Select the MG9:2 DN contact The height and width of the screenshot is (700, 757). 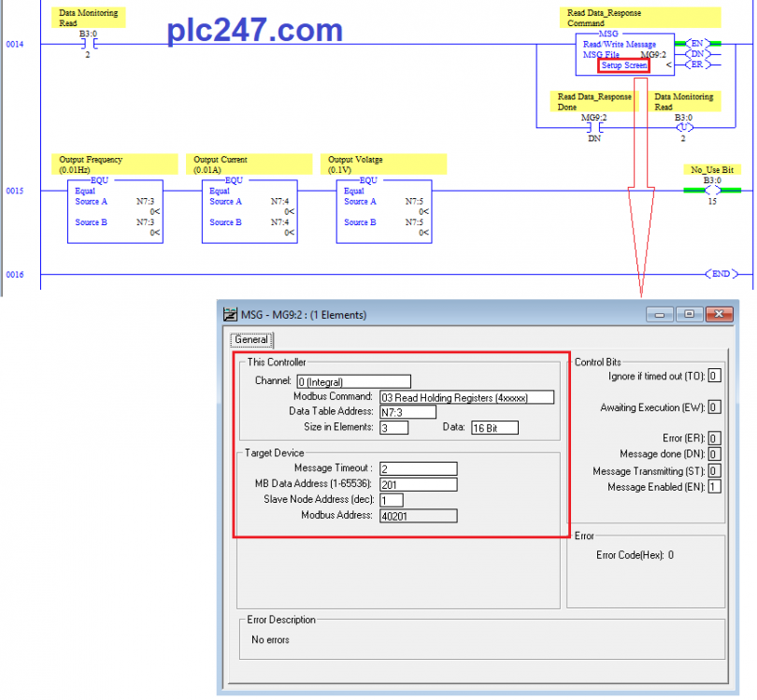pyautogui.click(x=594, y=127)
